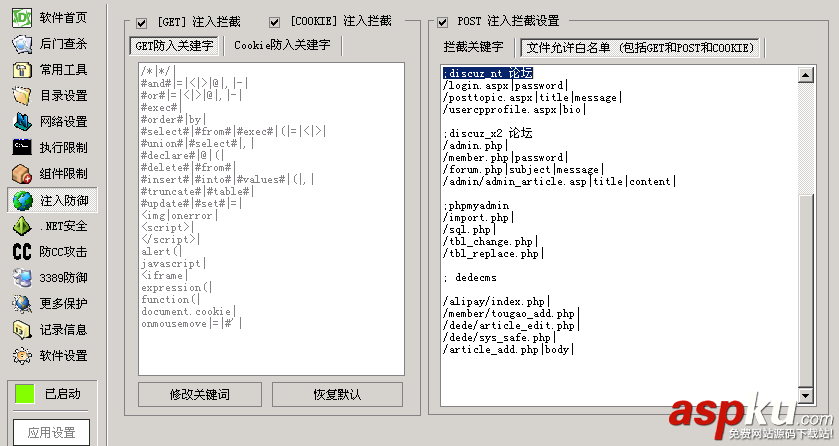Click ';discuz_x2 论坛' line
This screenshot has width=839, height=446.
pos(487,134)
